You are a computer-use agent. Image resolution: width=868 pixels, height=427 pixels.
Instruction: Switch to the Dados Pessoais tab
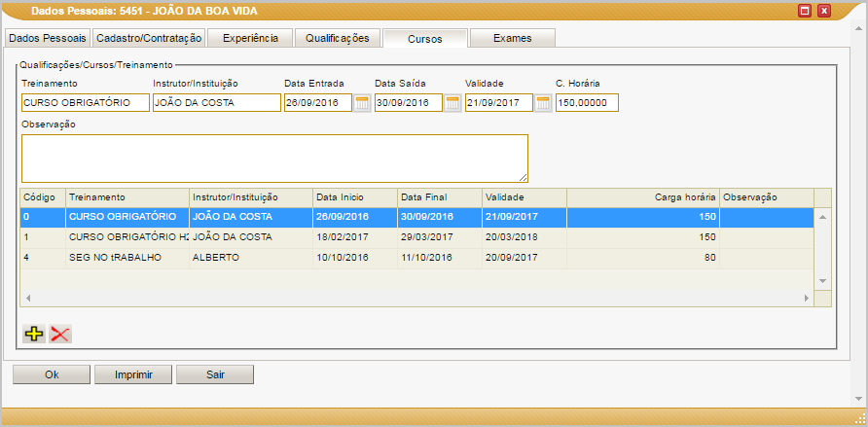[x=48, y=38]
